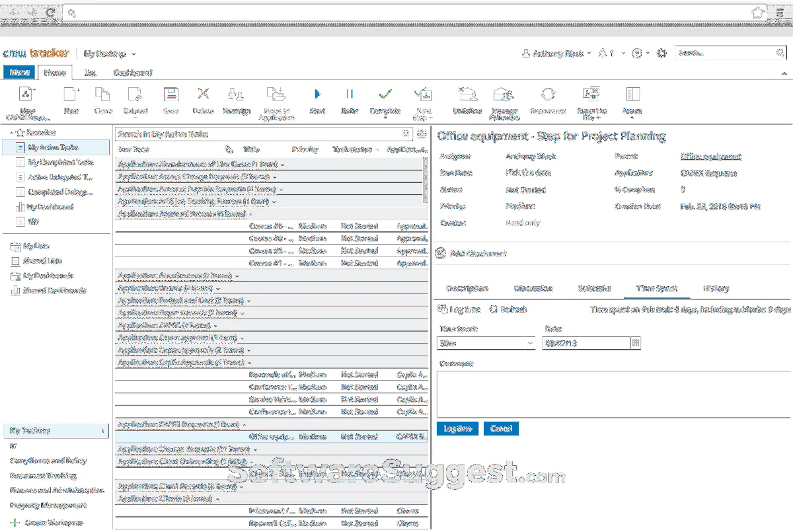
Task: Click the Save icon in the toolbar
Action: point(170,99)
